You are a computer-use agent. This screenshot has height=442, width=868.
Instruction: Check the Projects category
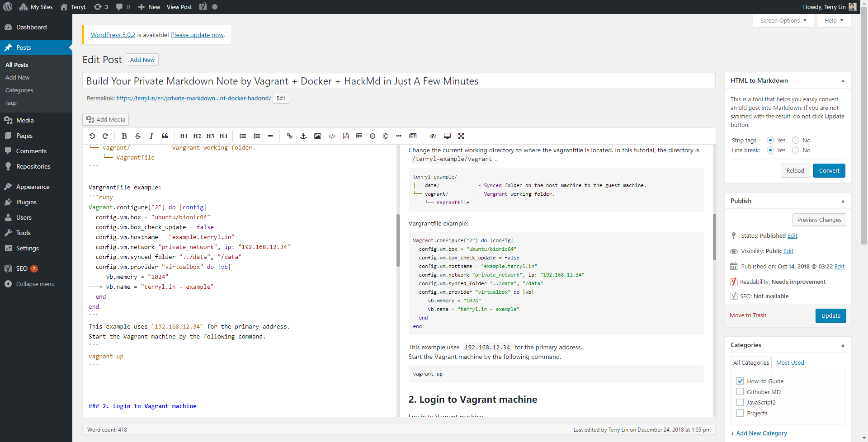click(x=740, y=413)
